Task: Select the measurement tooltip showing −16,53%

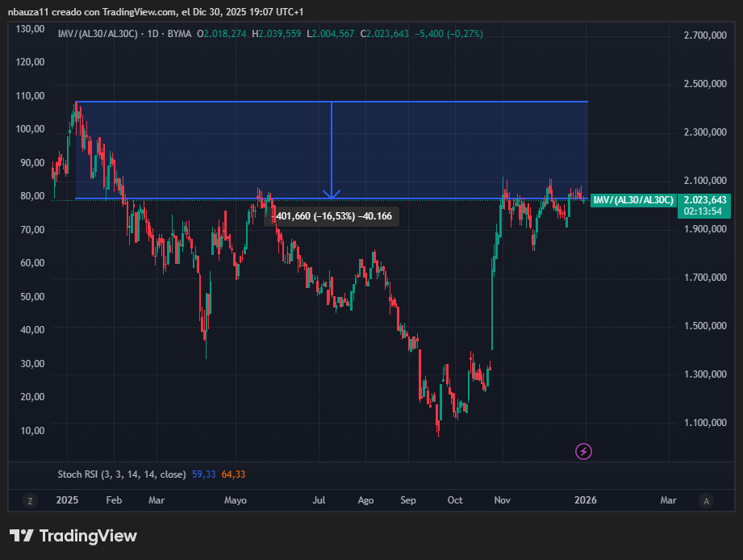Action: [x=332, y=216]
